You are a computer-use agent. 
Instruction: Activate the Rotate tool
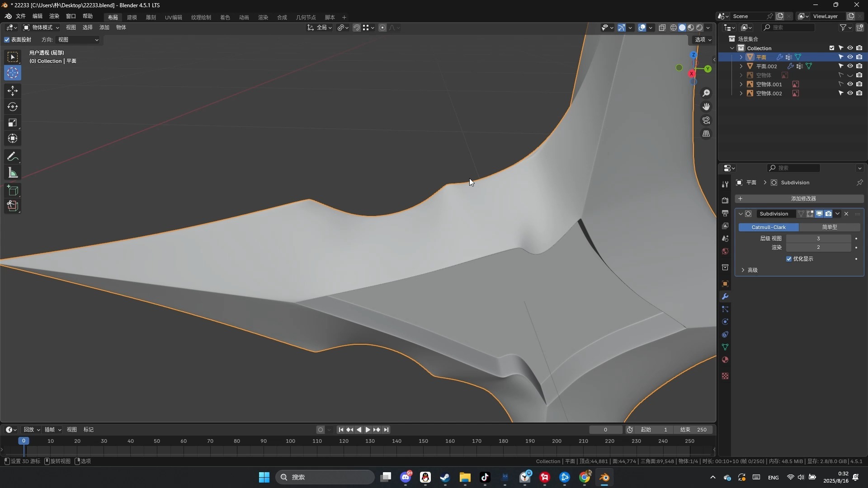[x=13, y=107]
